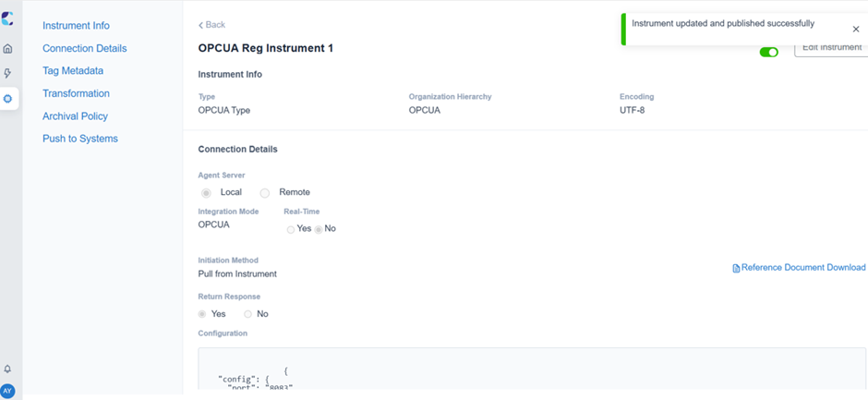
Task: Click the document icon beside Reference Document Download
Action: pos(736,268)
